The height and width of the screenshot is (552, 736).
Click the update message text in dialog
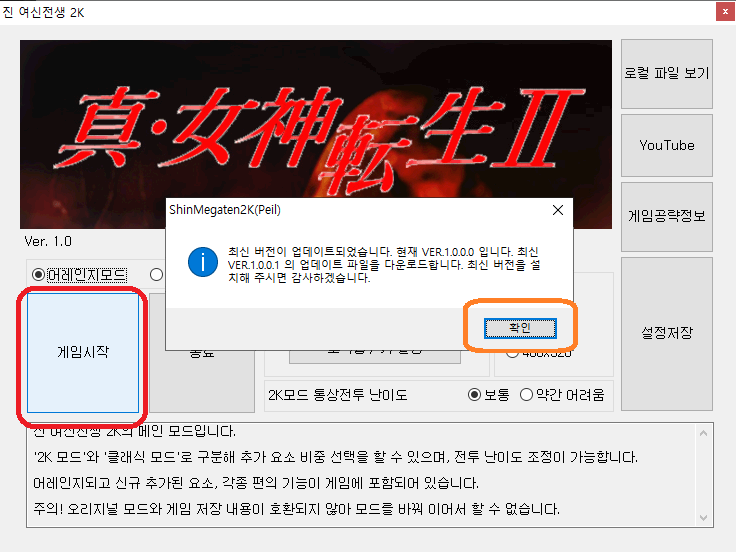(384, 265)
